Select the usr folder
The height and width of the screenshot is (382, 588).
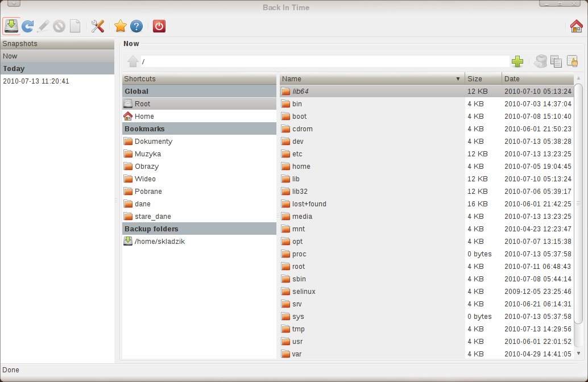[426, 342]
